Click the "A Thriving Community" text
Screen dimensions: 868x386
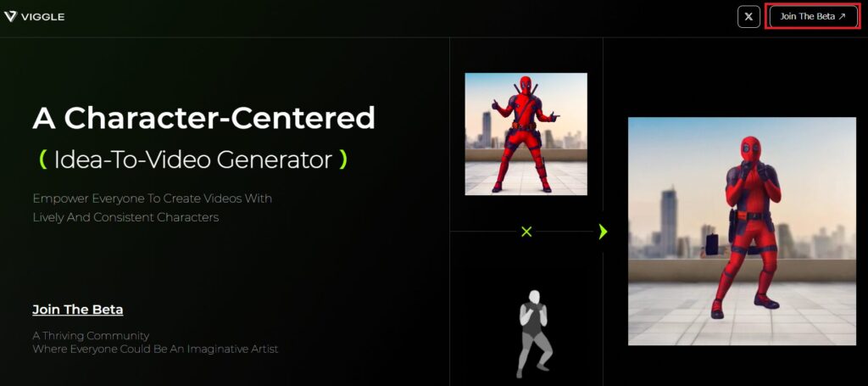(x=91, y=336)
